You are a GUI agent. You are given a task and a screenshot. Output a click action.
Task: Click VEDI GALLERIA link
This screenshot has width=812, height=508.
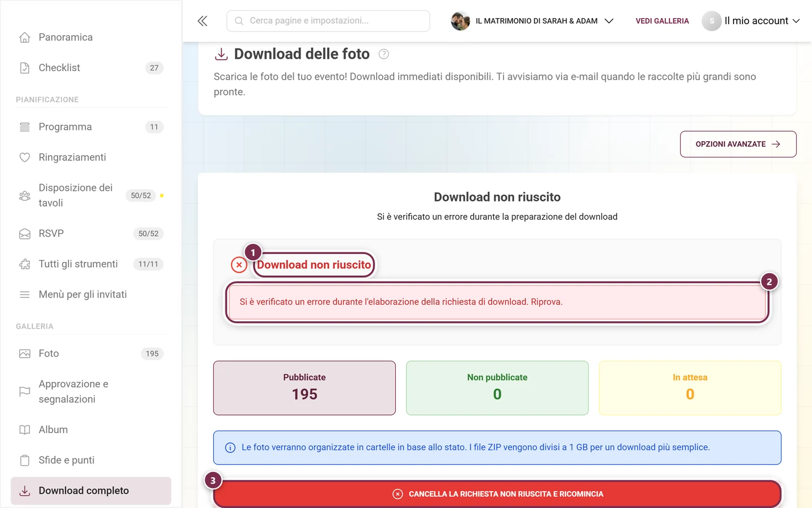coord(662,21)
